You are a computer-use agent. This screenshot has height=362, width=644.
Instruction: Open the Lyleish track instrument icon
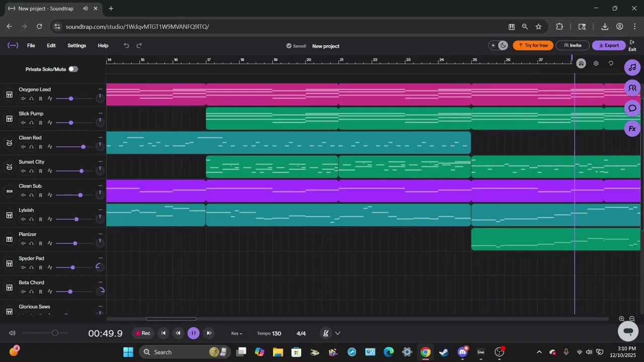coord(9,215)
